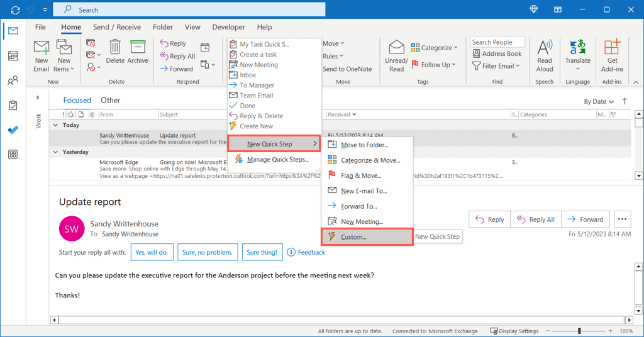Click the Mail icon in sidebar

[13, 31]
